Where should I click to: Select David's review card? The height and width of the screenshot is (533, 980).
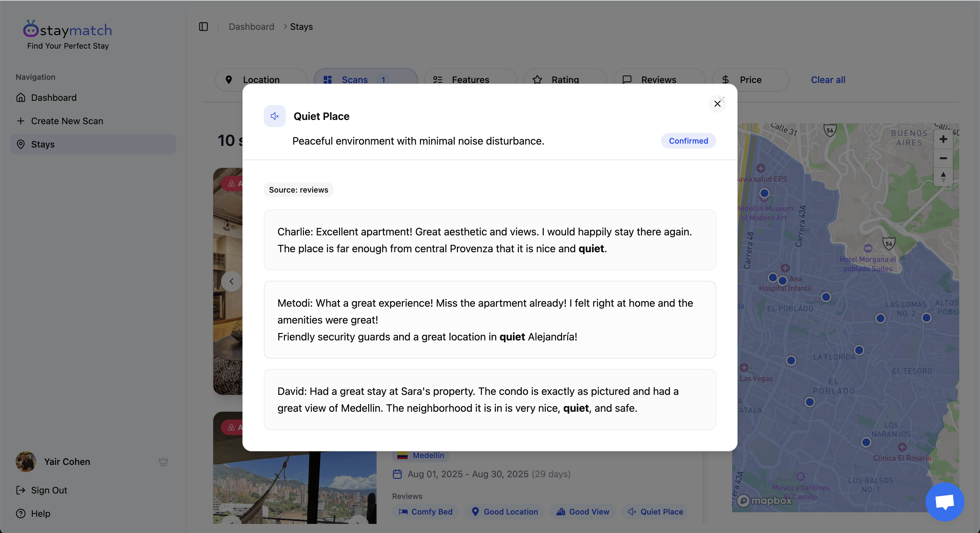pyautogui.click(x=490, y=399)
